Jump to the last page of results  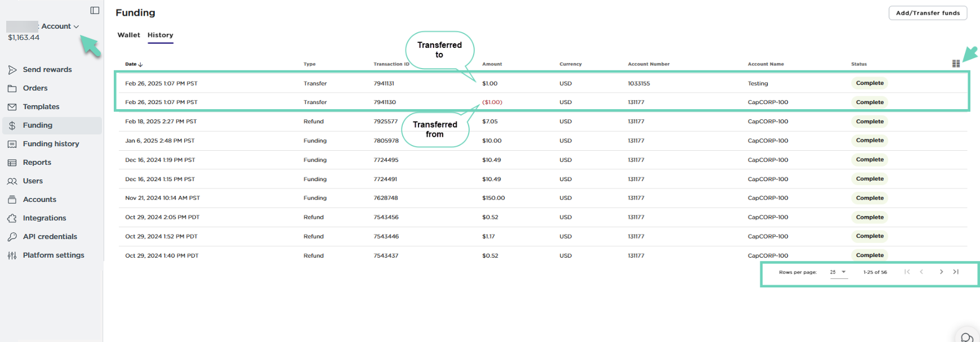click(x=956, y=272)
